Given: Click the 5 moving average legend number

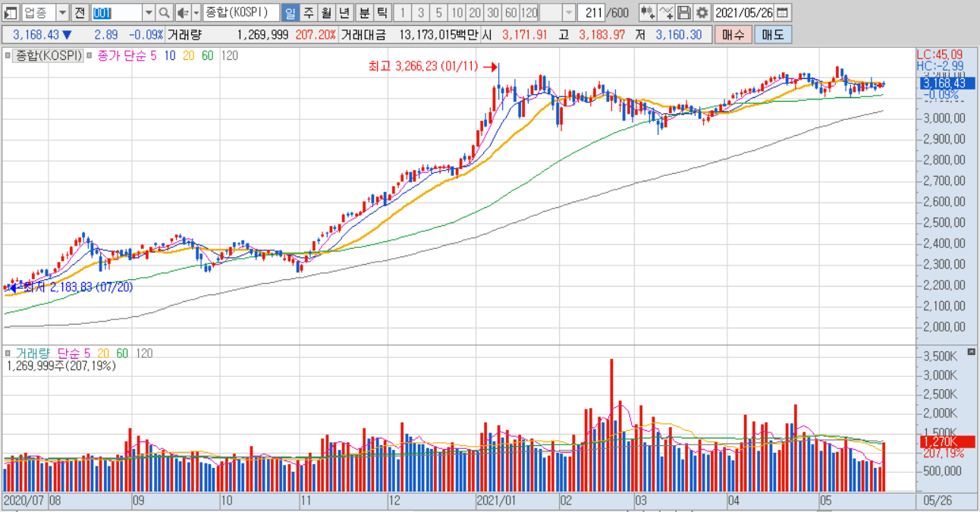Looking at the screenshot, I should click(152, 55).
